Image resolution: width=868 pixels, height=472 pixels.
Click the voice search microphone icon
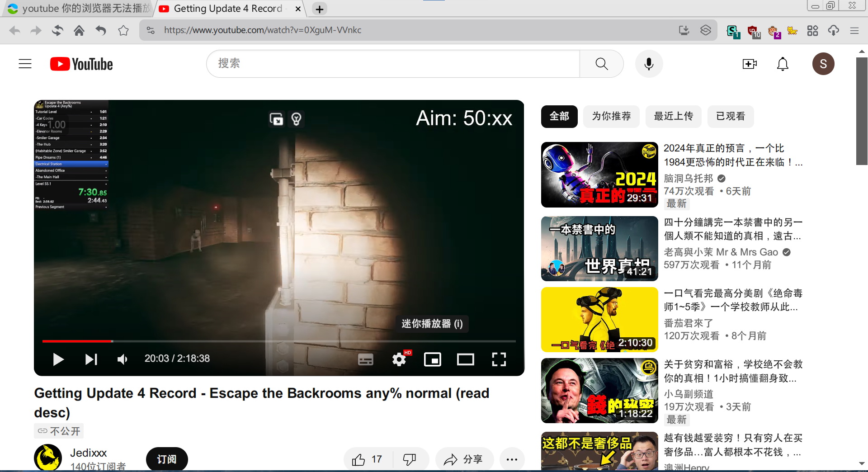pos(649,64)
